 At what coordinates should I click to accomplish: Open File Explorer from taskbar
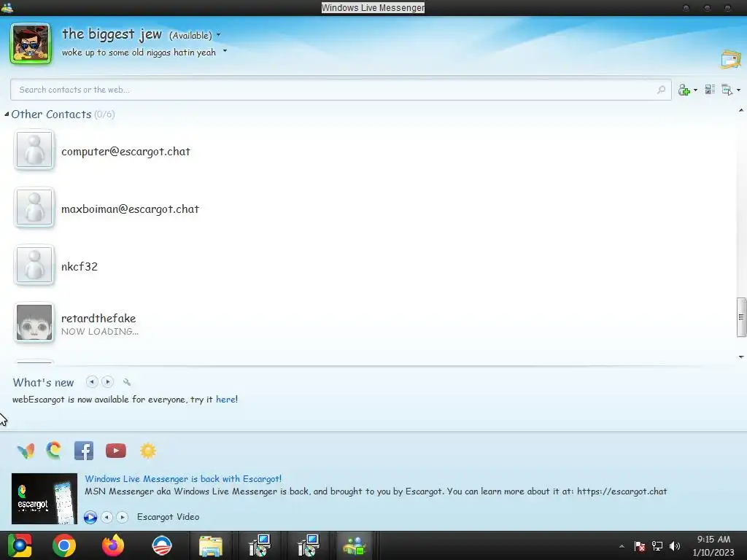(211, 545)
